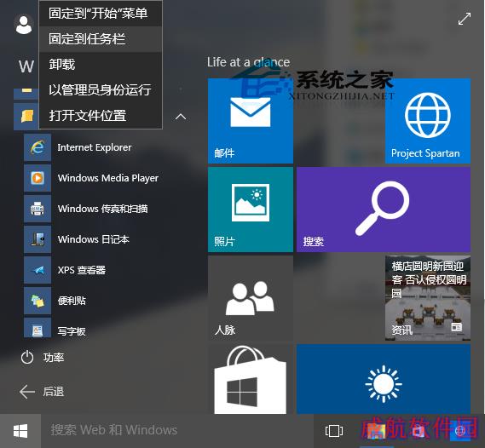Viewport: 485px width, 448px height.
Task: Click the 功率 power button
Action: pyautogui.click(x=43, y=358)
